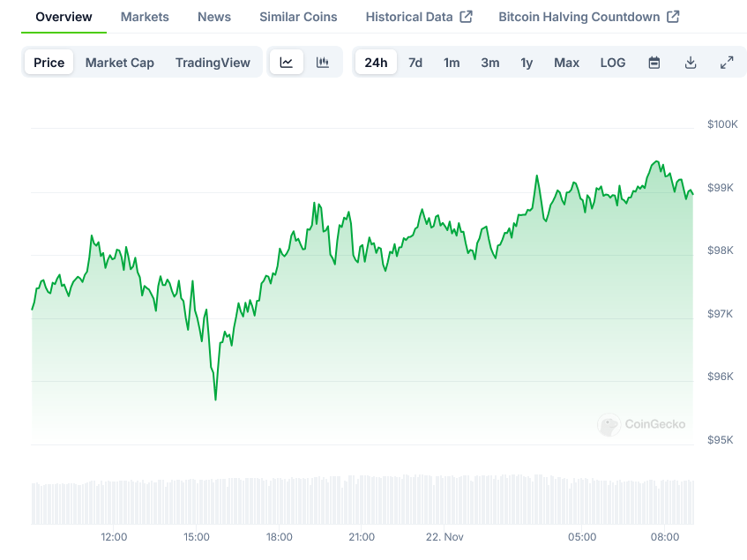Switch chart to TradingView
The width and height of the screenshot is (747, 560).
(213, 63)
